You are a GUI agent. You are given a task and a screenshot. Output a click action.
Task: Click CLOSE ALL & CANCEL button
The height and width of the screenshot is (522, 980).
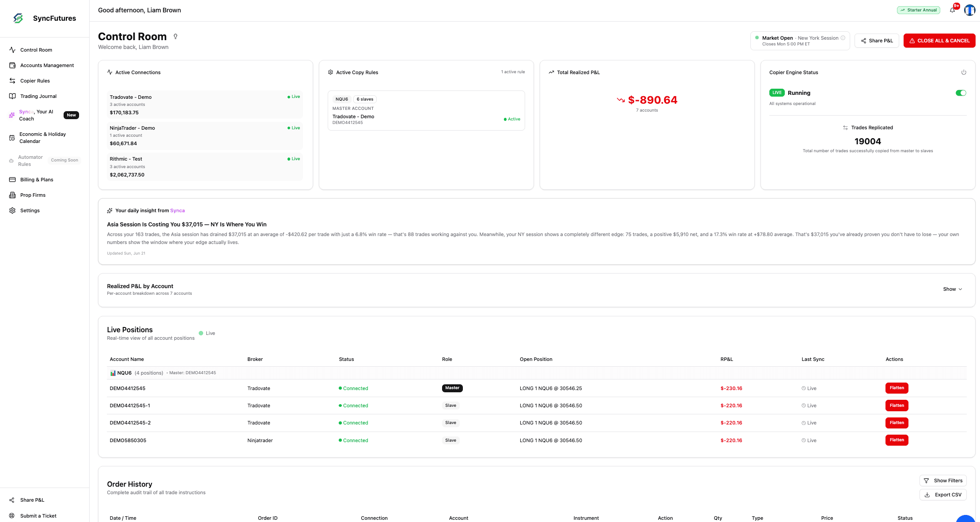[x=939, y=41]
